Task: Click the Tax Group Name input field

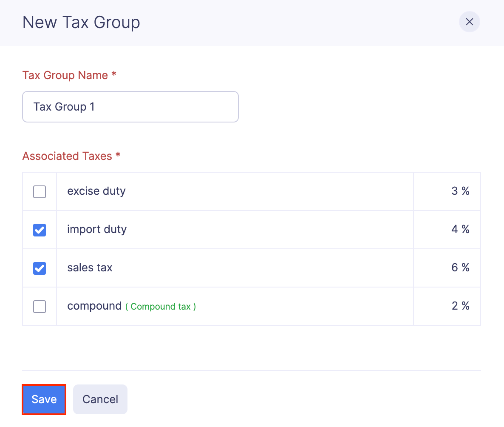Action: [x=130, y=107]
